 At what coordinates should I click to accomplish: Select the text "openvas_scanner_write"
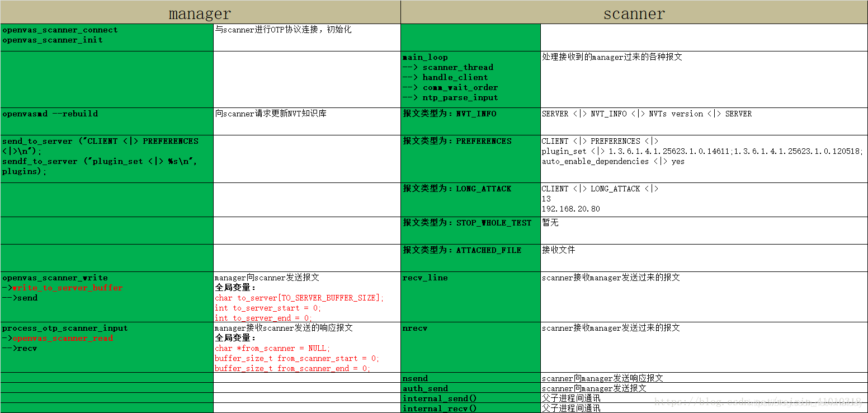(55, 278)
